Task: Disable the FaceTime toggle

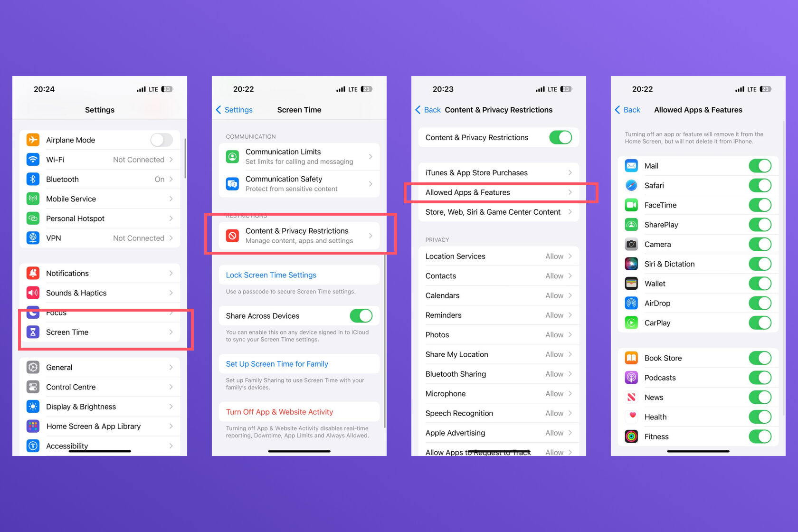Action: (760, 205)
